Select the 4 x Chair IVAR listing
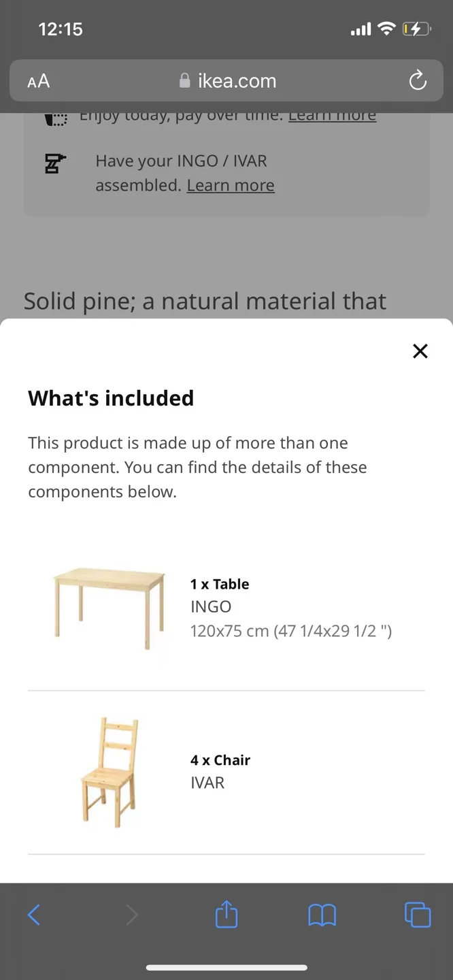Screen dimensions: 453x980 point(226,771)
